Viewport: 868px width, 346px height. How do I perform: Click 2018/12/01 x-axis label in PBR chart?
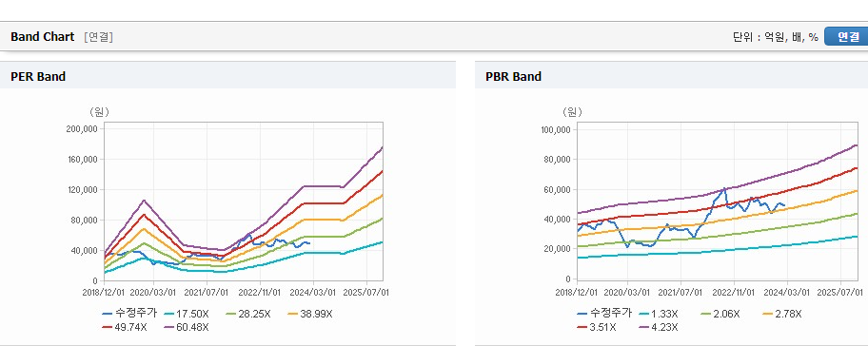coord(576,292)
